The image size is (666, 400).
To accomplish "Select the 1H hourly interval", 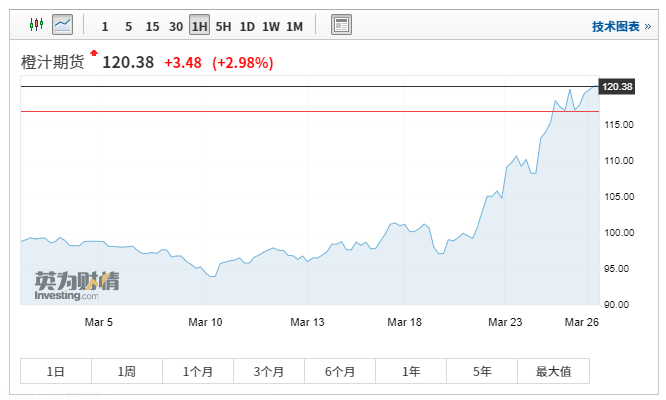I will click(199, 26).
